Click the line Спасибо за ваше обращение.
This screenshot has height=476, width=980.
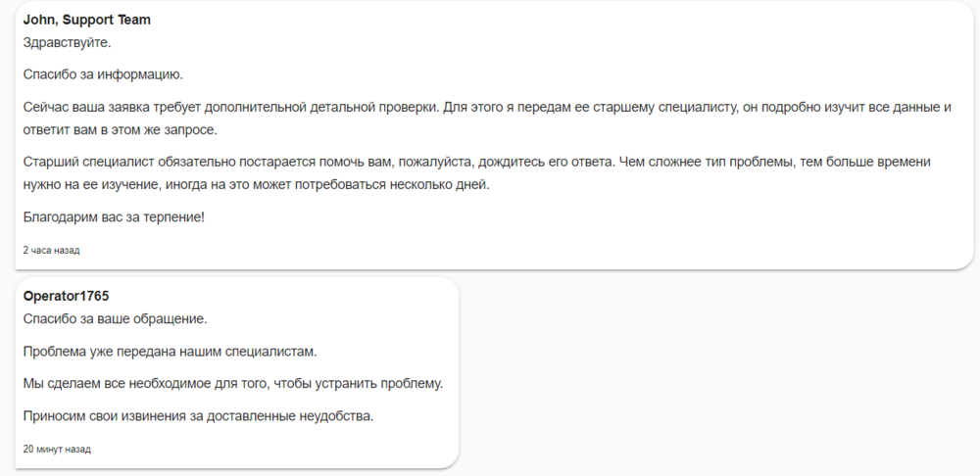(115, 318)
